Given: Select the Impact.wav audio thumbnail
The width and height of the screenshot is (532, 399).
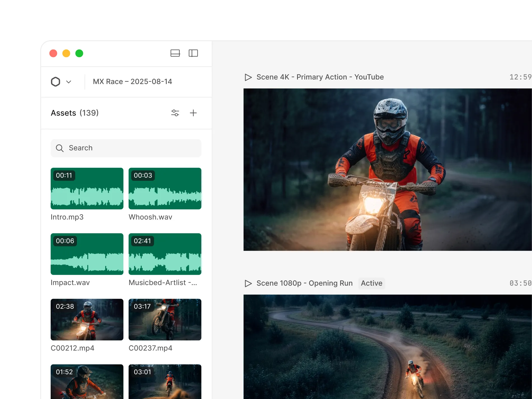Looking at the screenshot, I should click(87, 254).
